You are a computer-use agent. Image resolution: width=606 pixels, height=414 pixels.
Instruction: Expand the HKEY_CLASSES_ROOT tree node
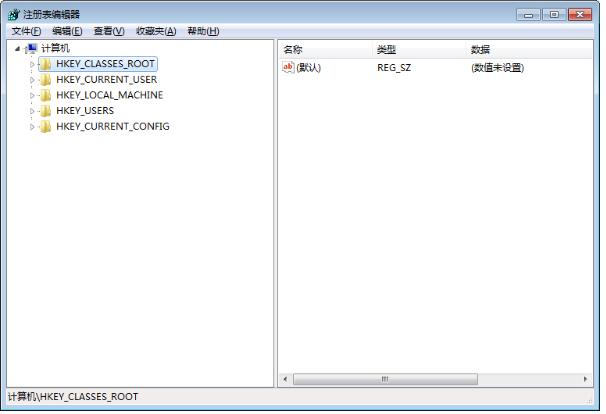(x=32, y=64)
